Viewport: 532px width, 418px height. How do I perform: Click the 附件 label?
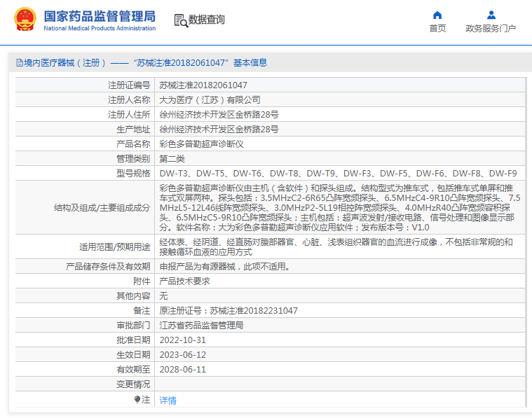tap(142, 281)
